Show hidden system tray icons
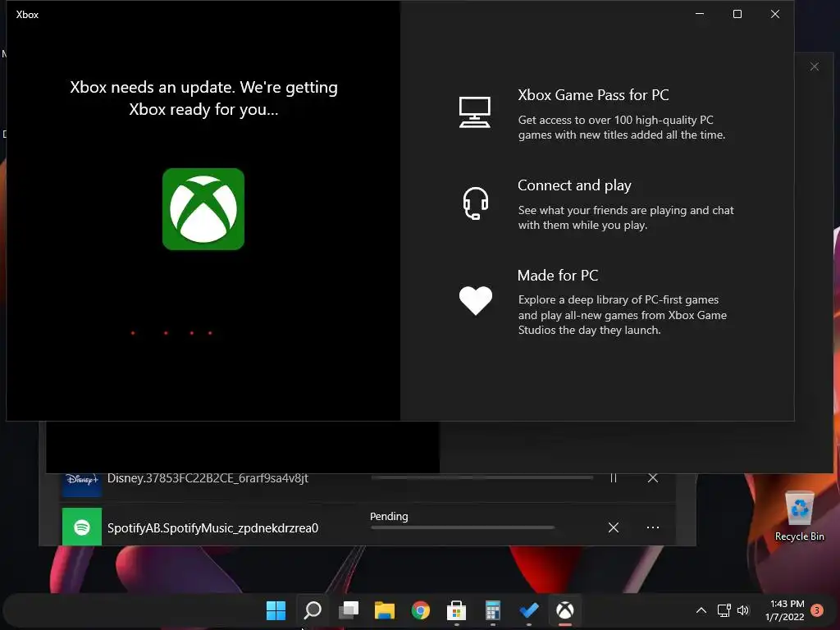840x630 pixels. point(701,610)
